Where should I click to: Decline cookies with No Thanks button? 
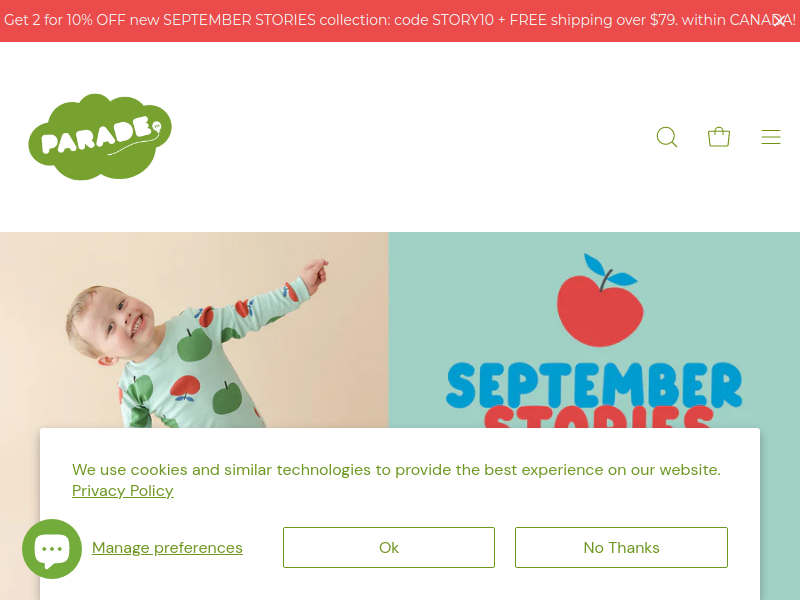(x=621, y=547)
